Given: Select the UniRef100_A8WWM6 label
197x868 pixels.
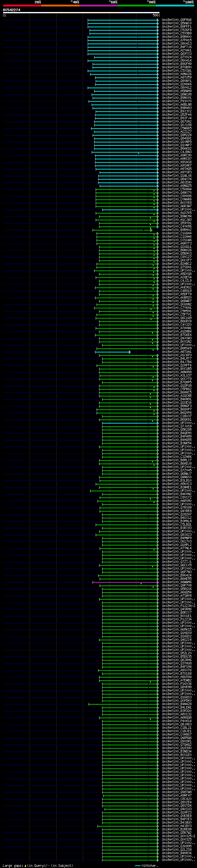Looking at the screenshot, I should click(177, 582).
